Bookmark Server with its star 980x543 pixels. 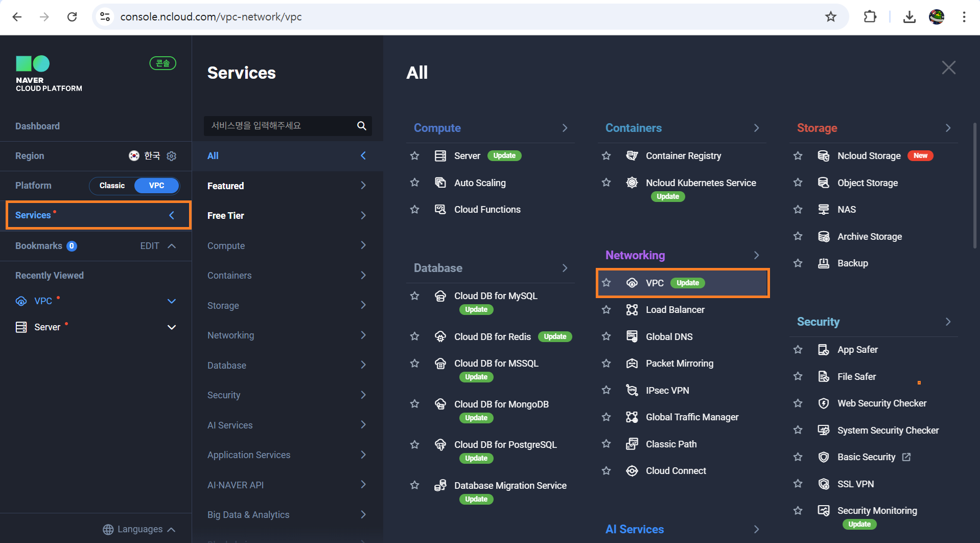(x=414, y=156)
